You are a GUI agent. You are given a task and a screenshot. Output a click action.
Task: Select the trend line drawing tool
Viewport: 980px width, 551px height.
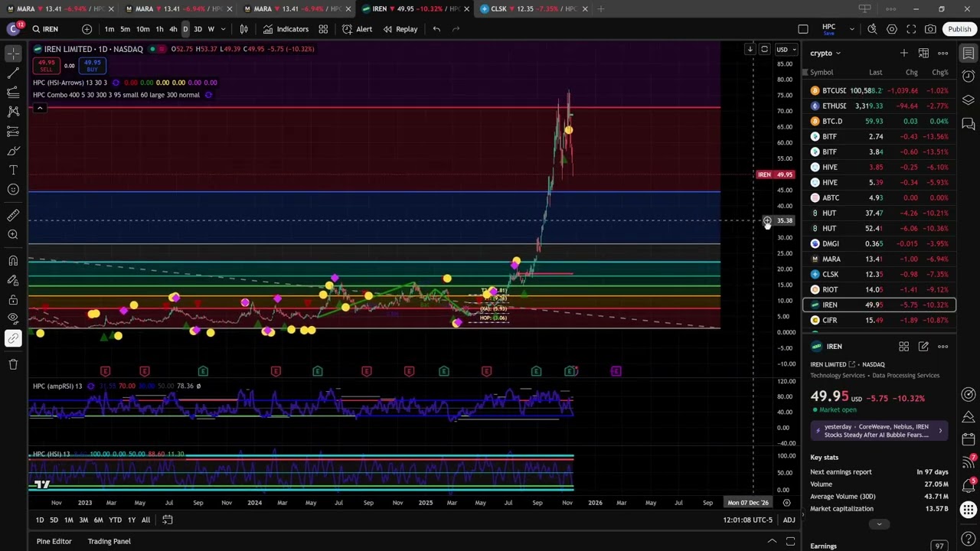pyautogui.click(x=13, y=73)
